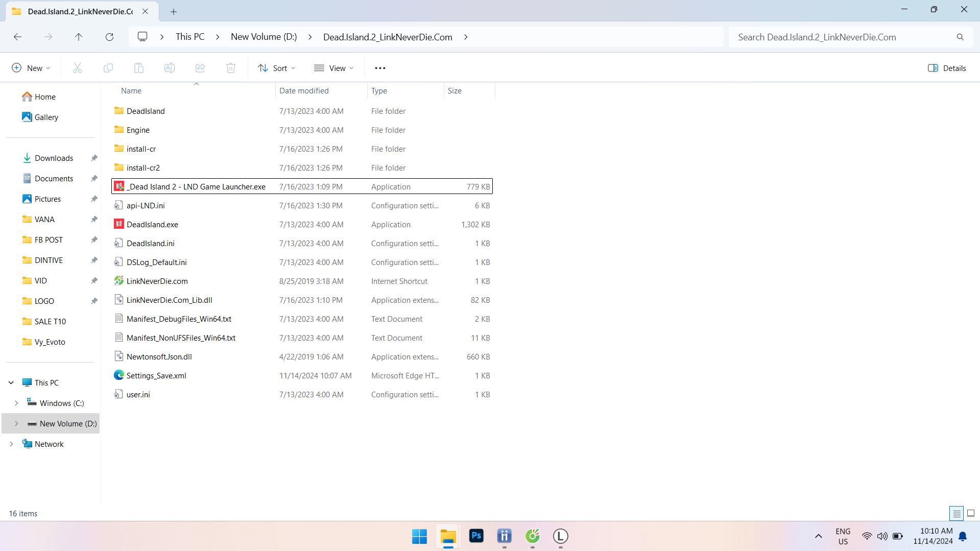The image size is (980, 551).
Task: Open Photoshop from the taskbar
Action: [476, 536]
